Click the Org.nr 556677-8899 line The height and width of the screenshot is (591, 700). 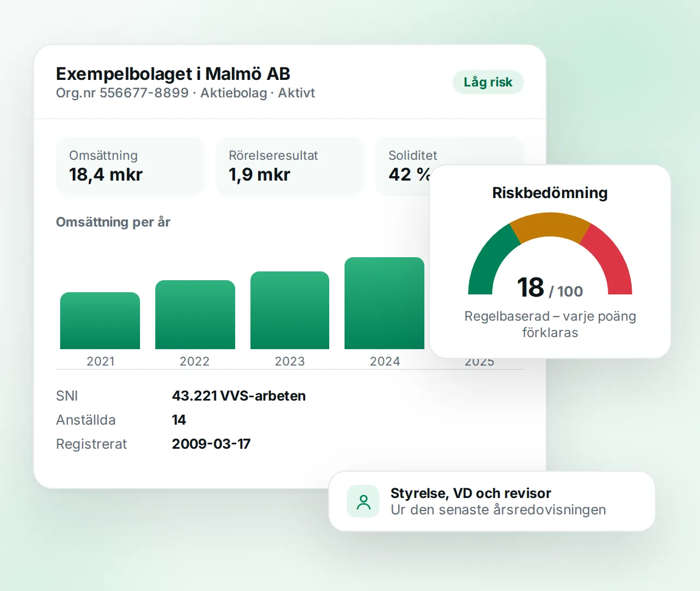pos(185,93)
